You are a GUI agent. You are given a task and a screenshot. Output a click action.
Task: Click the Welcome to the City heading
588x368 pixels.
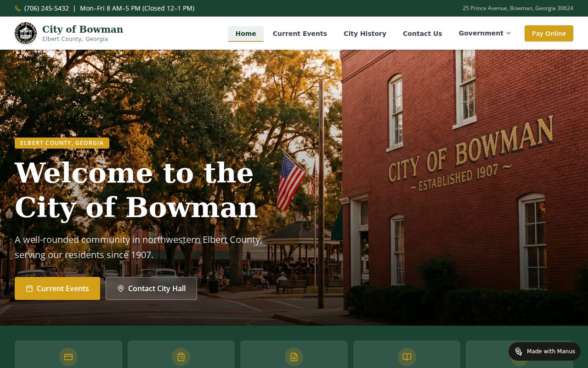136,190
